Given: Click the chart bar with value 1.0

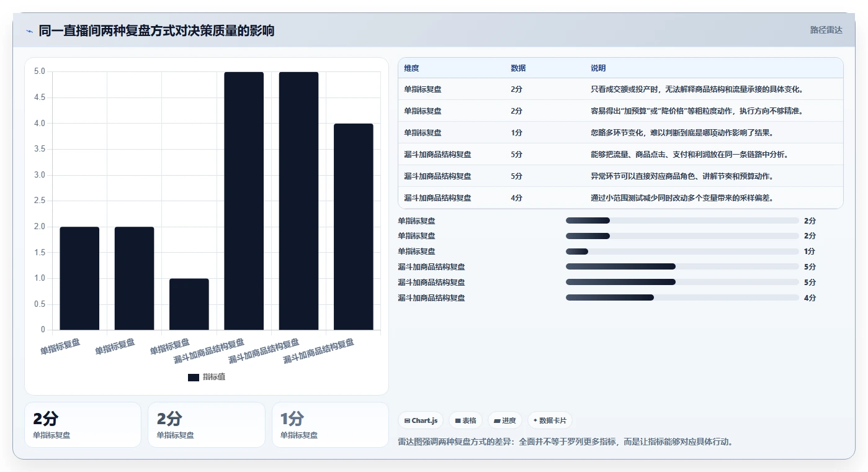Looking at the screenshot, I should (x=189, y=304).
